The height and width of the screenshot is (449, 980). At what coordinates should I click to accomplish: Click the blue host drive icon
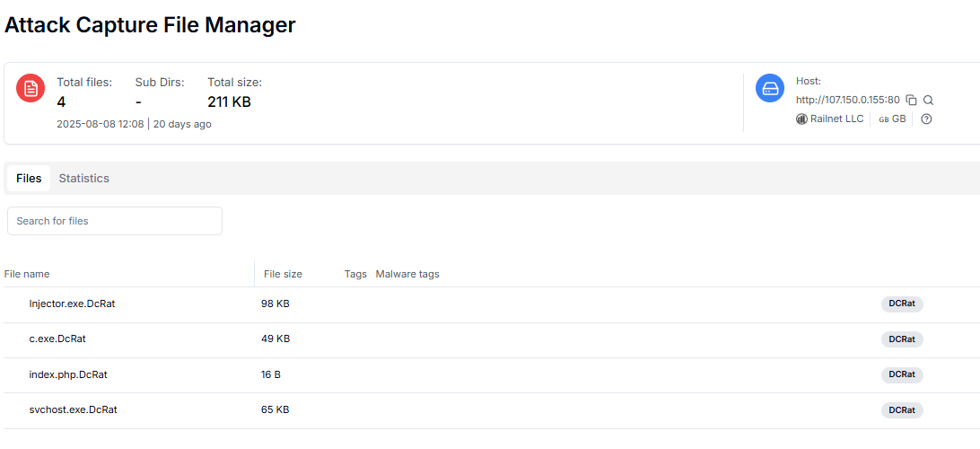[770, 88]
